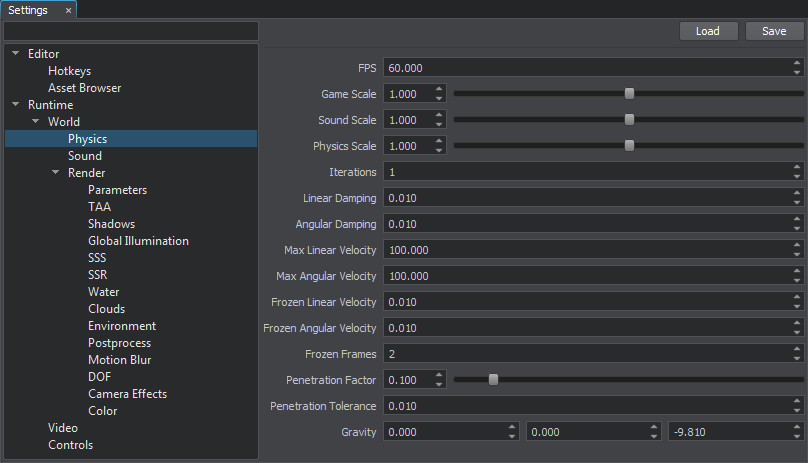Open Asset Browser settings
Screen dimensions: 808x463
click(85, 88)
